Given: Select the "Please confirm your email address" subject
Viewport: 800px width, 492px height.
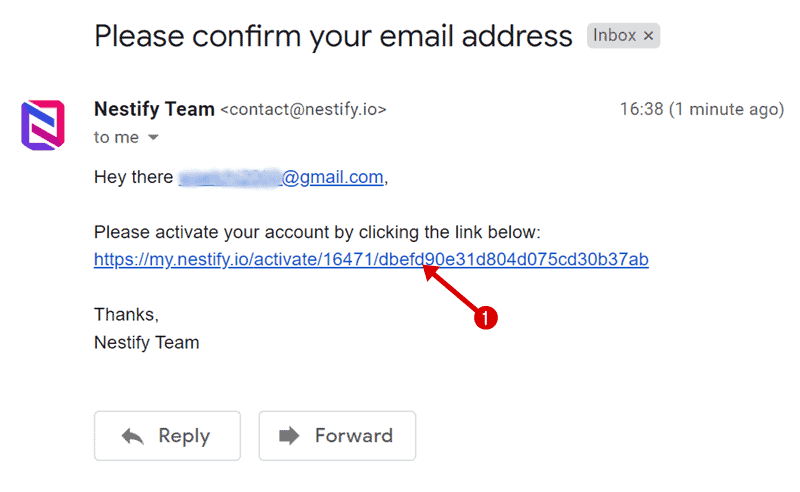Looking at the screenshot, I should [333, 37].
